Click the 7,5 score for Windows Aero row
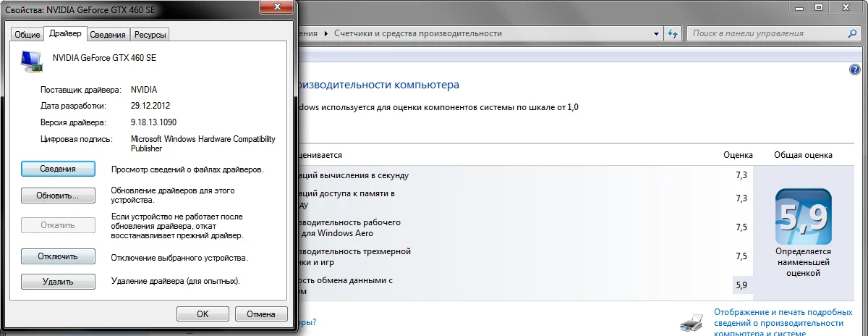The image size is (868, 336). 741,227
